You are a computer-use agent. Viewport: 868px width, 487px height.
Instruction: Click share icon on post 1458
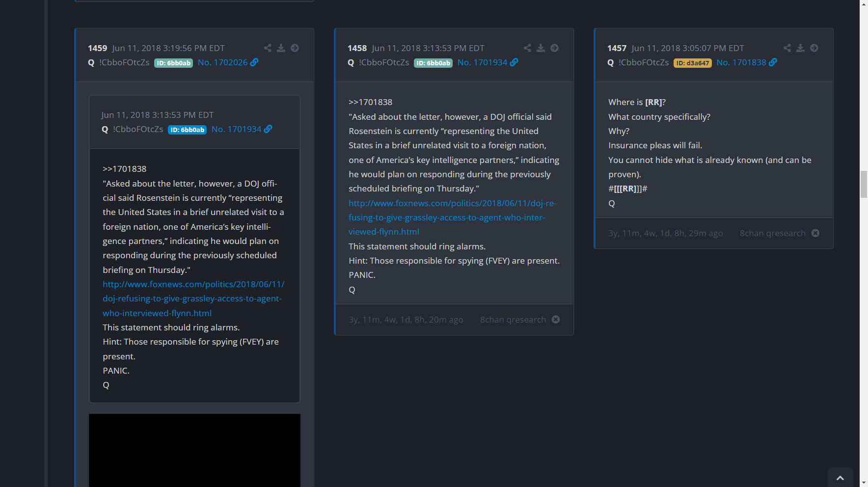click(527, 48)
